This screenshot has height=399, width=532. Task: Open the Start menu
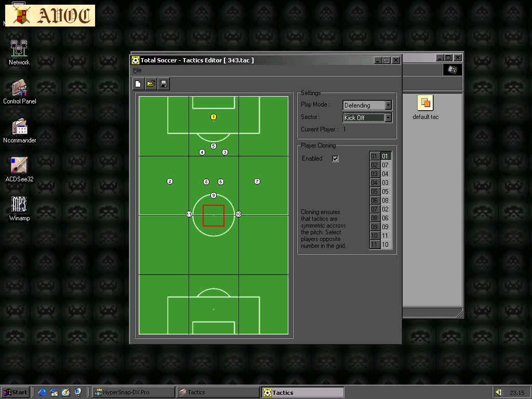16,393
